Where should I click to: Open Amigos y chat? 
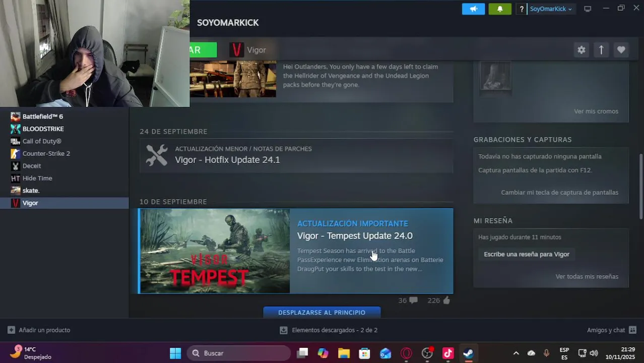tap(612, 330)
